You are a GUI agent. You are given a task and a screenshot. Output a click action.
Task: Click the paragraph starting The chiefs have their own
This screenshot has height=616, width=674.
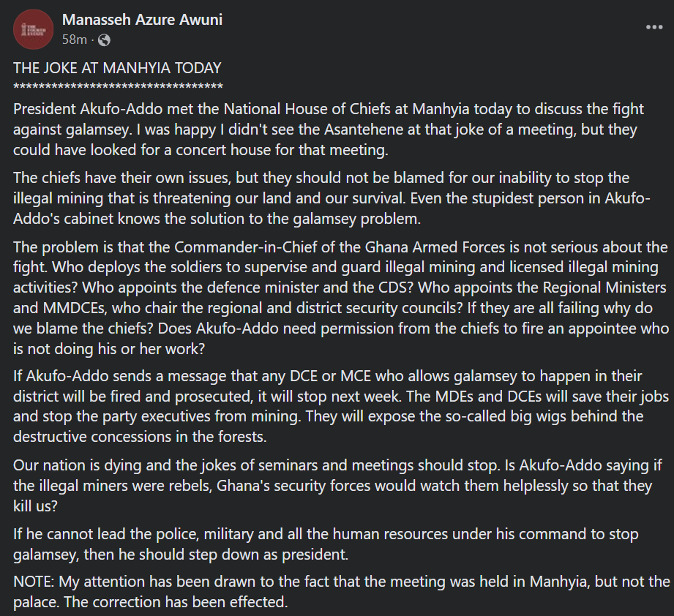pos(332,198)
